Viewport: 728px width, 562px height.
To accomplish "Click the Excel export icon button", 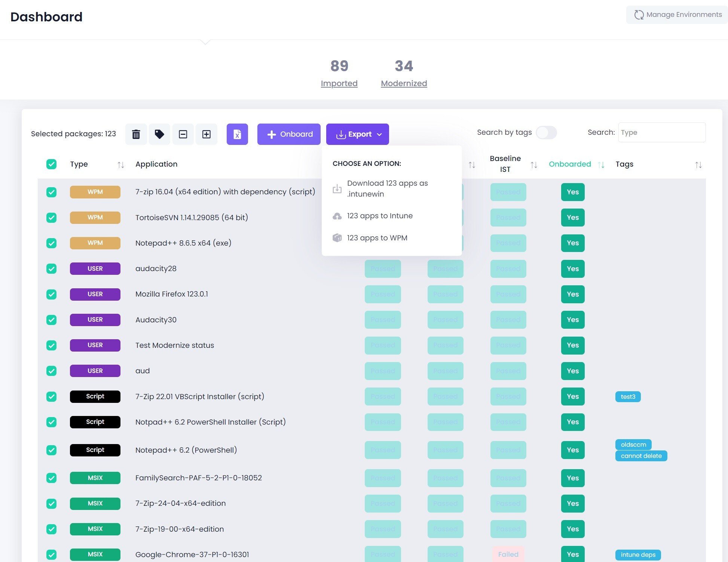I will point(237,134).
